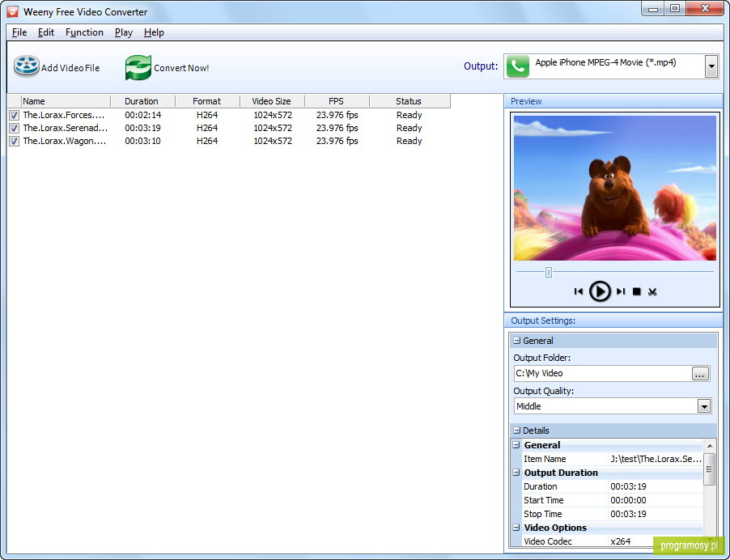Open the Play menu
Viewport: 730px width, 560px height.
123,32
